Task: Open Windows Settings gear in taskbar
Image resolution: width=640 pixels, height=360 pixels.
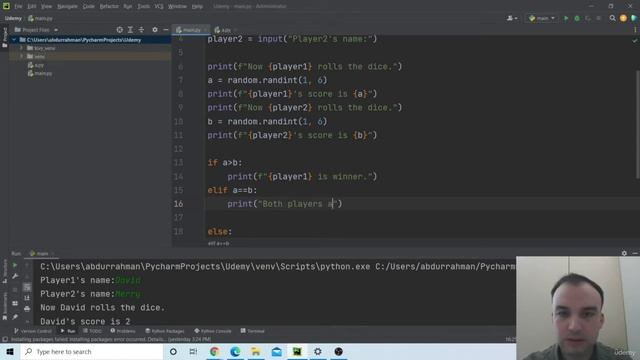Action: coord(318,351)
